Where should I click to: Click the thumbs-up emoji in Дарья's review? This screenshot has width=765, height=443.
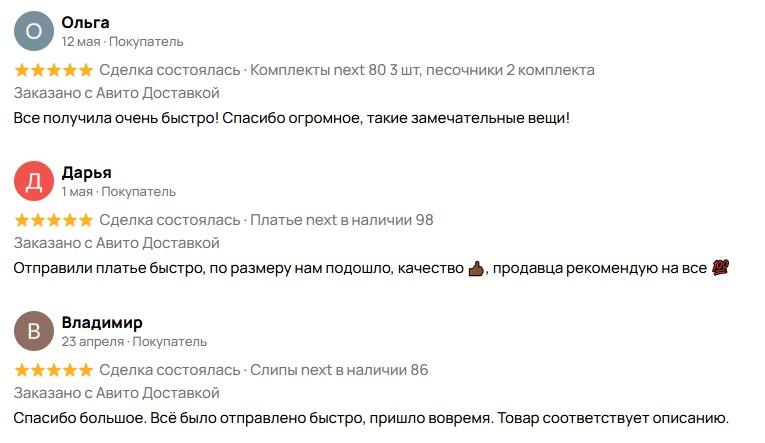coord(476,268)
